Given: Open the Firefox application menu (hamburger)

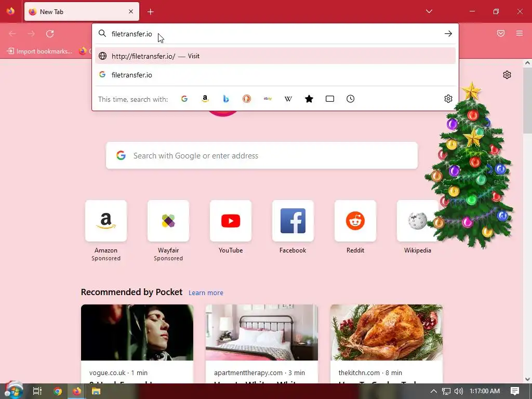Looking at the screenshot, I should (x=520, y=33).
